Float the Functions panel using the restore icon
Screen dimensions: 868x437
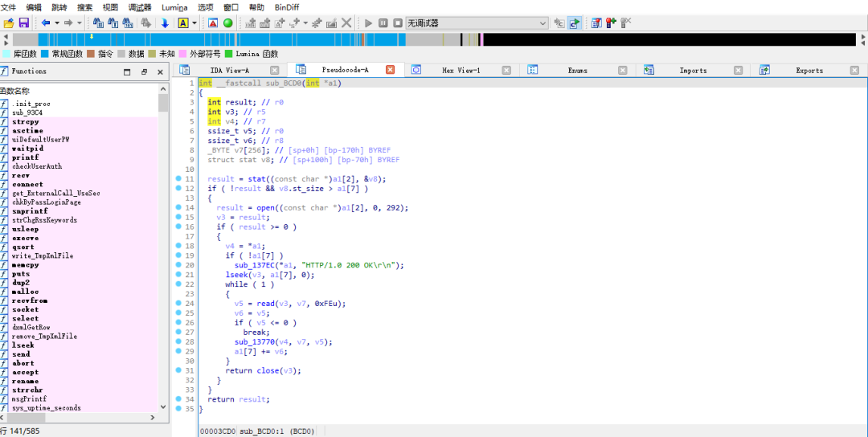pyautogui.click(x=144, y=72)
